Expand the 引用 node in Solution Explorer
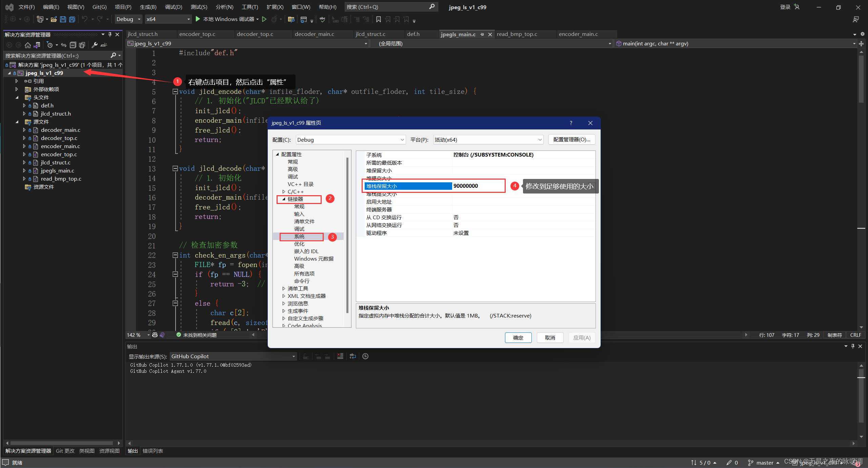The image size is (868, 468). [x=17, y=81]
